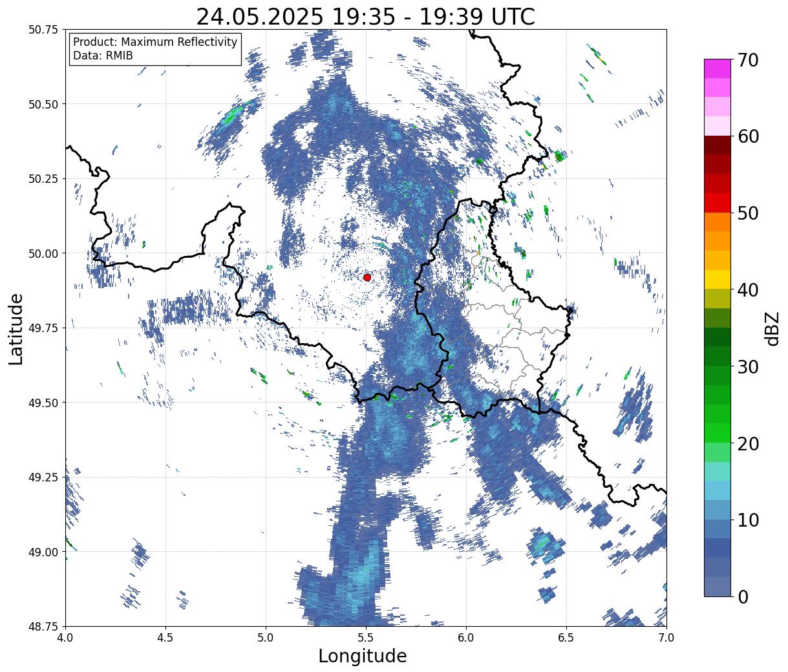Click the "Data: RMIB" text

tap(103, 56)
